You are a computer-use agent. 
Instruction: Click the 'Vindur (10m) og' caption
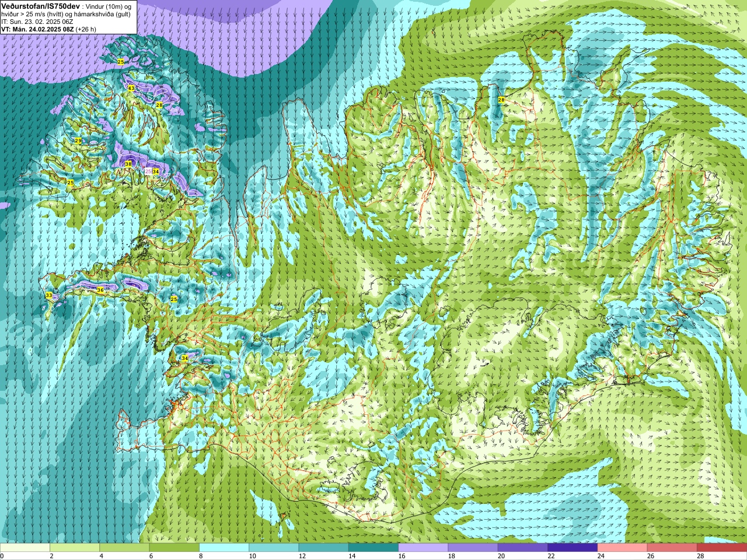pyautogui.click(x=108, y=6)
